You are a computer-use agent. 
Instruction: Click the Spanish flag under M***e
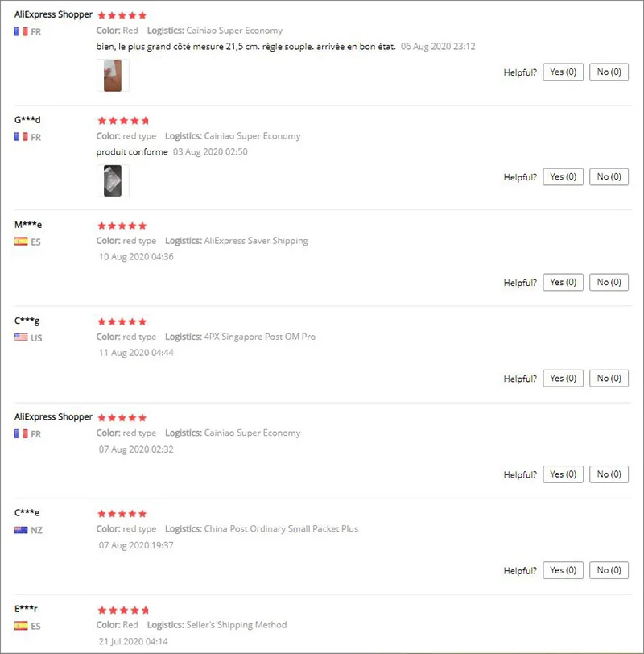pyautogui.click(x=21, y=242)
